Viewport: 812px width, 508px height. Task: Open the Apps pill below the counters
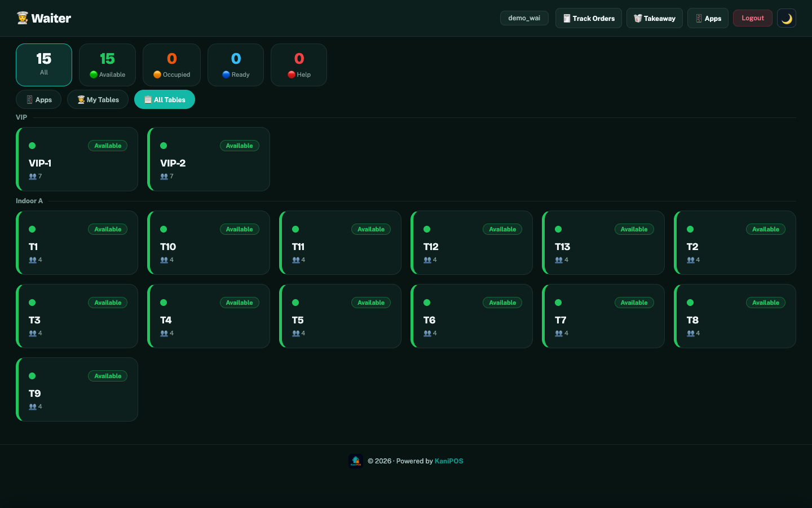coord(38,99)
